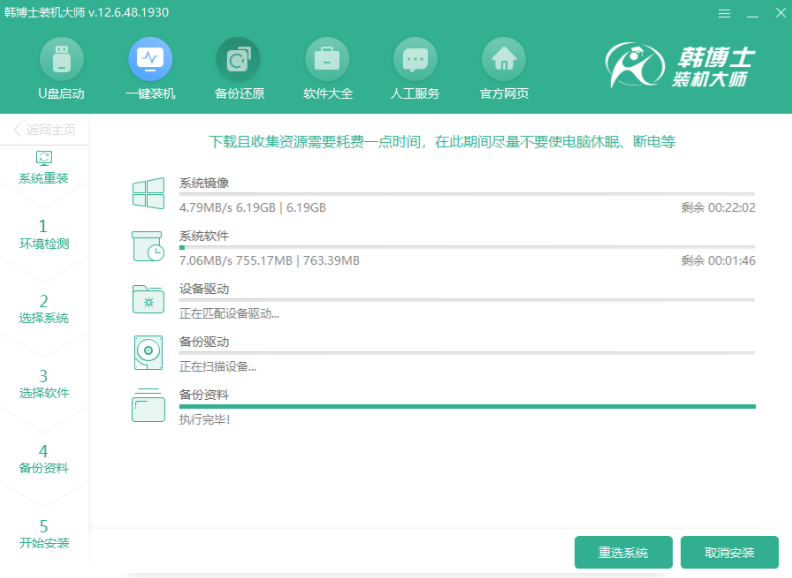Image resolution: width=792 pixels, height=578 pixels.
Task: Select step 2 选择系统
Action: pyautogui.click(x=44, y=308)
